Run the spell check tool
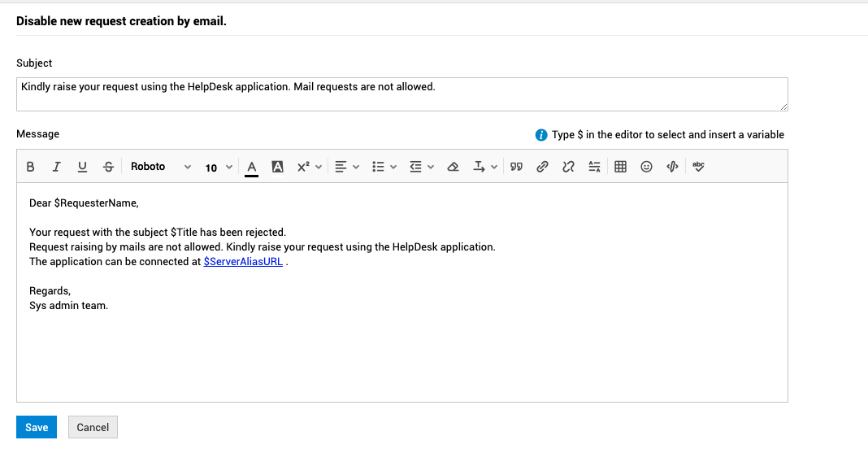 [697, 167]
